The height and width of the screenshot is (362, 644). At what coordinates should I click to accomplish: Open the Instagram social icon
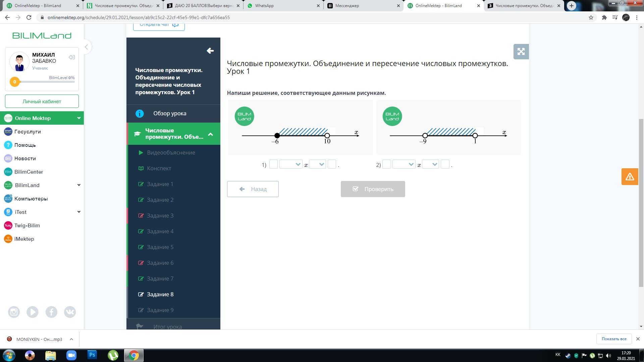14,312
